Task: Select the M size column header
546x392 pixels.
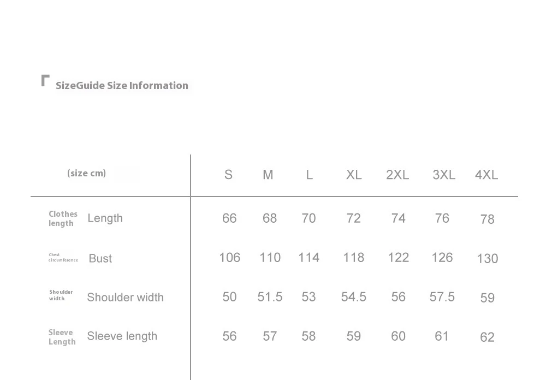Action: [x=268, y=175]
